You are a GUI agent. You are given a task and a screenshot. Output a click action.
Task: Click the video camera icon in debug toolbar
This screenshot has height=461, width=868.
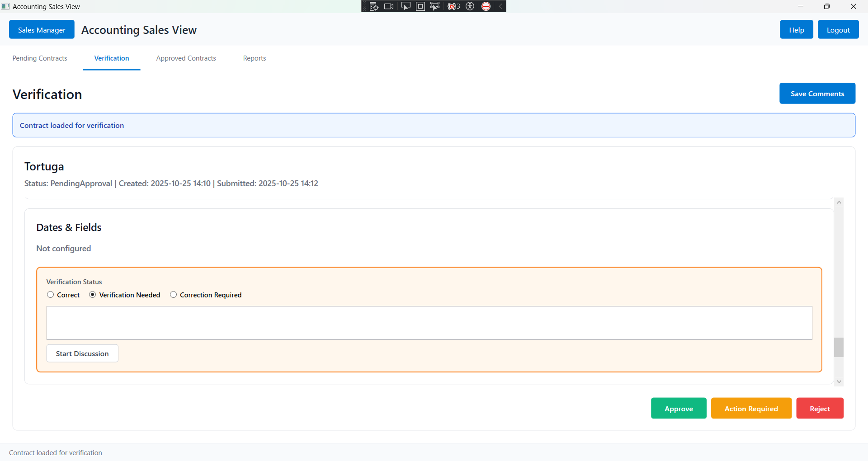pos(389,6)
